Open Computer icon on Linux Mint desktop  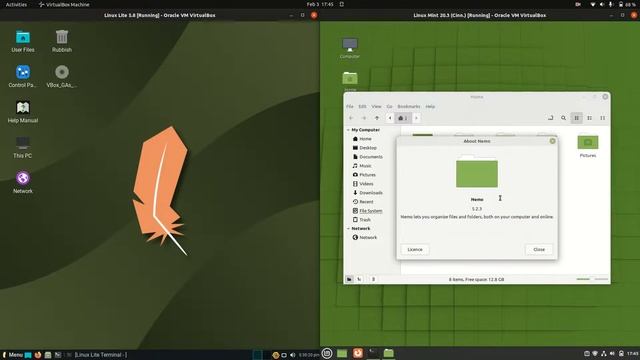[x=350, y=48]
